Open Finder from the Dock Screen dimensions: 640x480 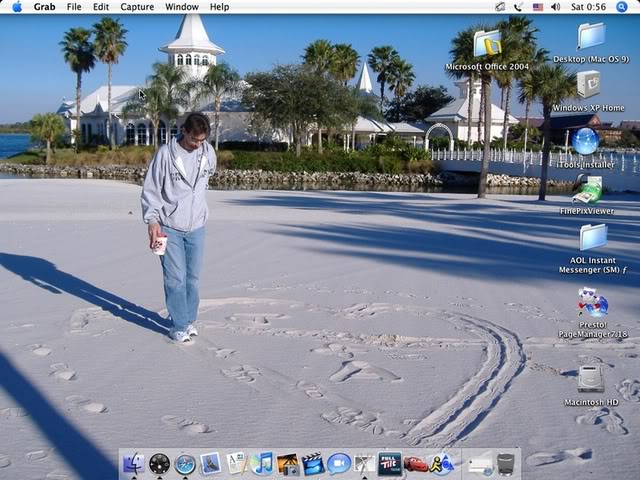click(x=133, y=464)
